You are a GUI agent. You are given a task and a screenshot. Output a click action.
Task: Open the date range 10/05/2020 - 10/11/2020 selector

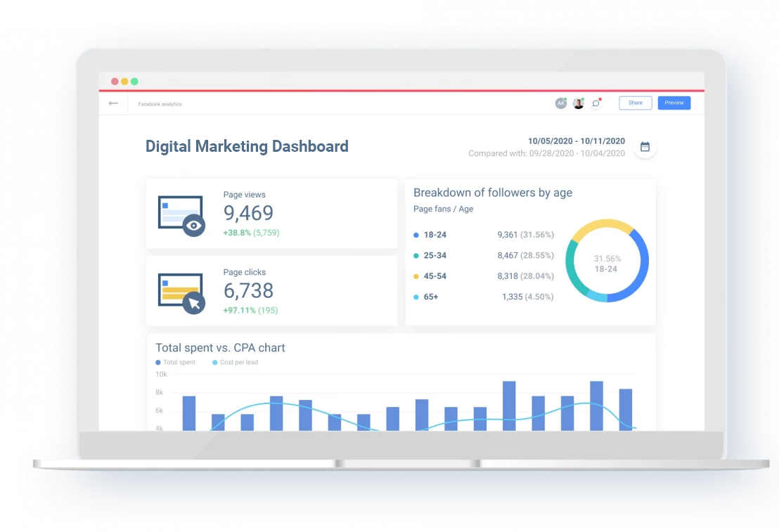click(576, 141)
